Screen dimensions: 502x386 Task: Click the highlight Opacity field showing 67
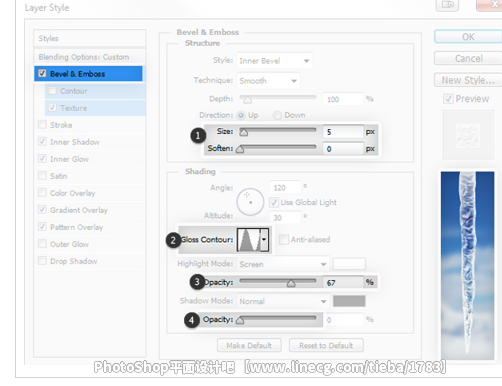[343, 283]
